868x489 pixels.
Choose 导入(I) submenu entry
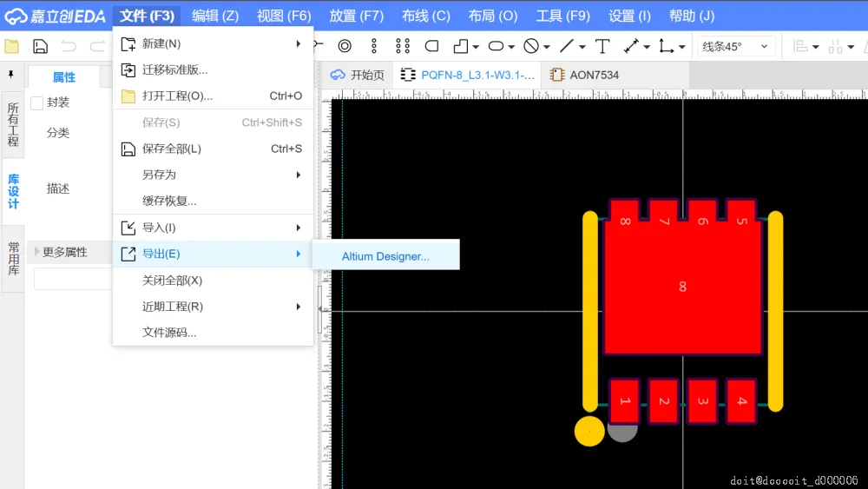pyautogui.click(x=214, y=228)
